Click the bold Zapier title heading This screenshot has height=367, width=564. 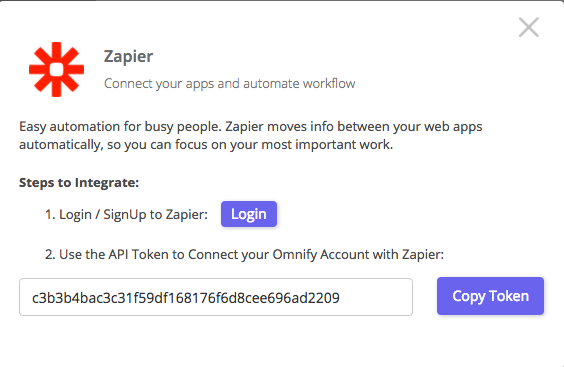pos(128,56)
